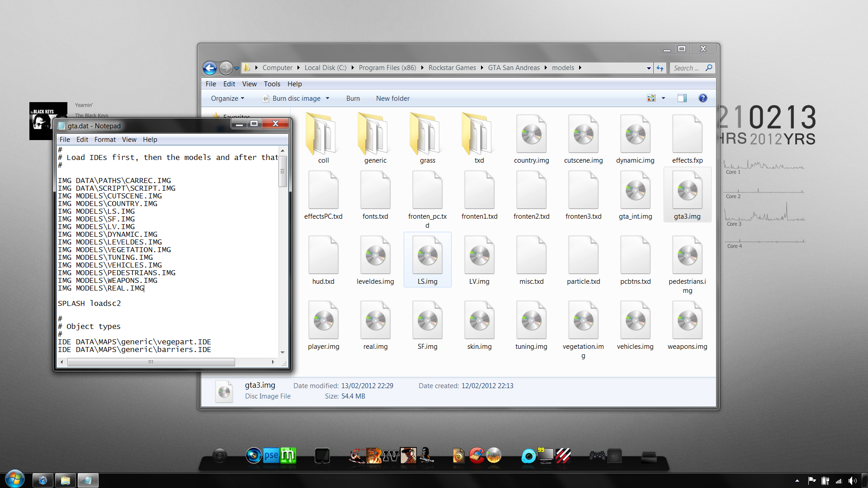
Task: Refresh the folder address bar
Action: click(x=660, y=68)
